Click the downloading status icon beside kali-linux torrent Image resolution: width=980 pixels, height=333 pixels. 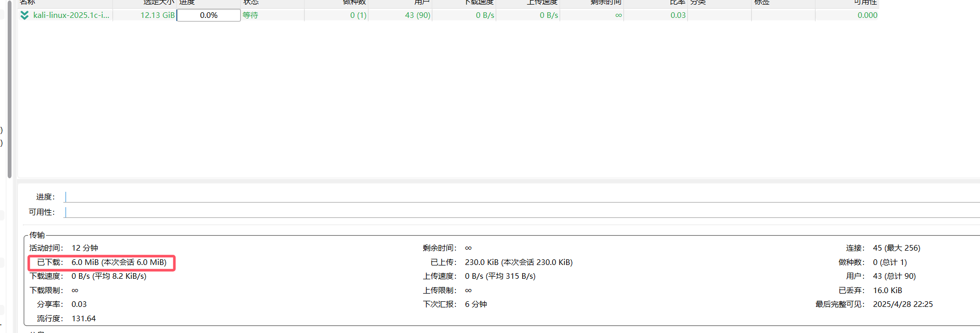click(x=25, y=15)
